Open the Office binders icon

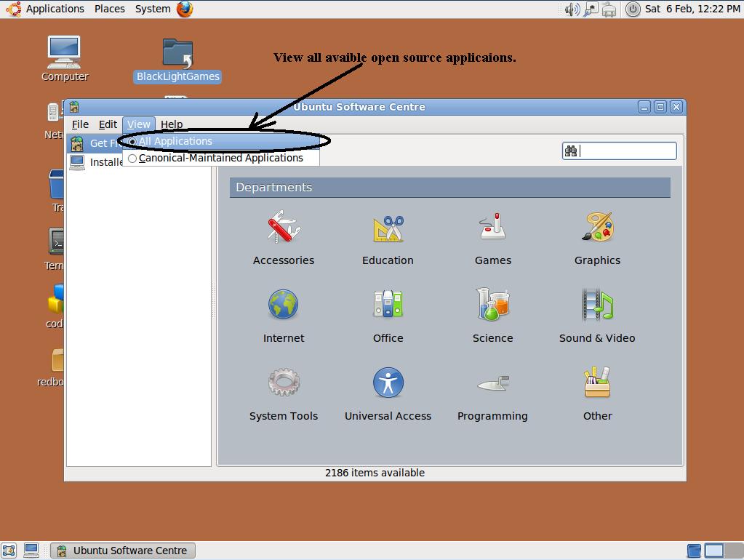pyautogui.click(x=388, y=304)
